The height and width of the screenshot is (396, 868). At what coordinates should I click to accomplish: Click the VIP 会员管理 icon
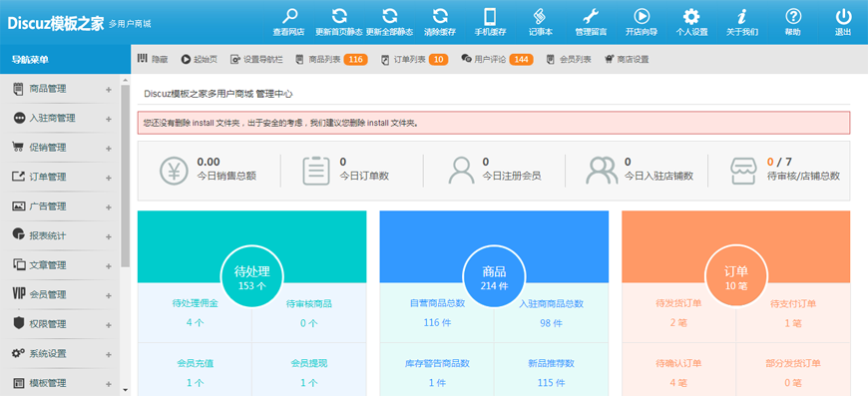click(18, 293)
